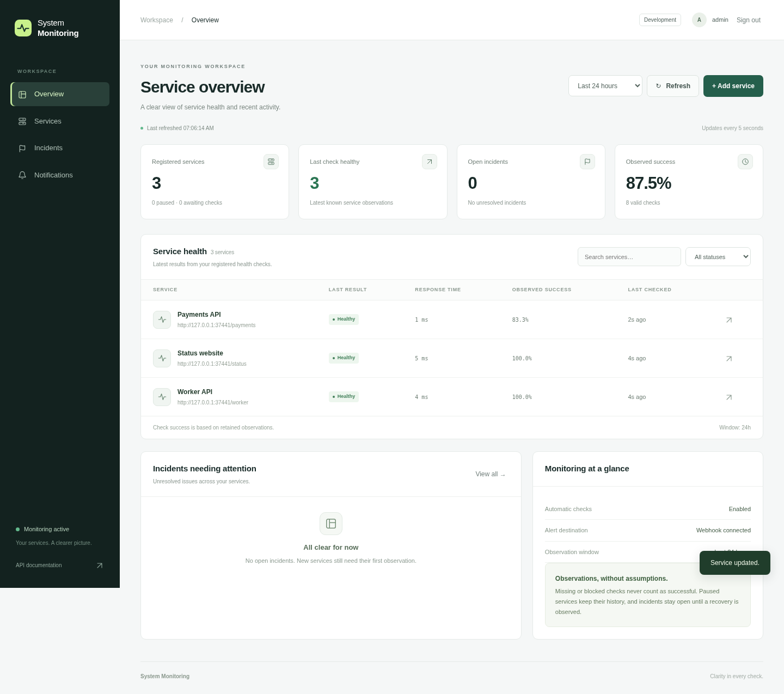Viewport: 784px width, 694px height.
Task: Open Worker API details arrow
Action: point(729,397)
